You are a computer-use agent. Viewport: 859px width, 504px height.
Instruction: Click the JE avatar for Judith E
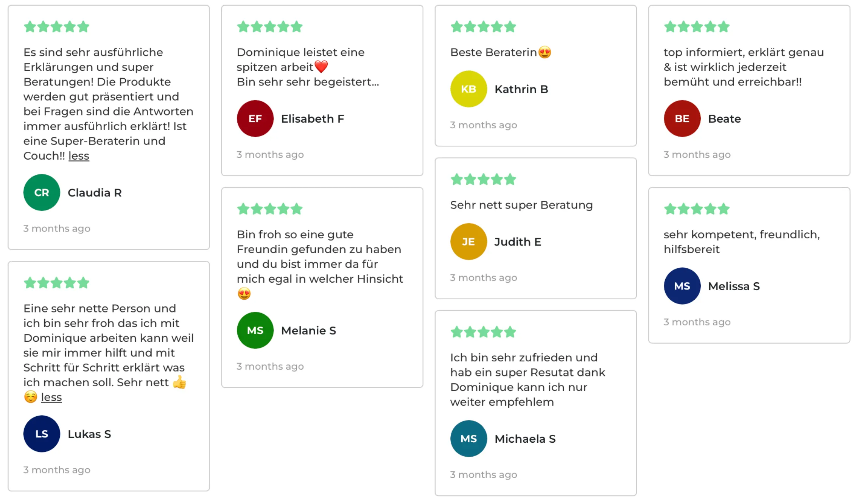(x=468, y=242)
